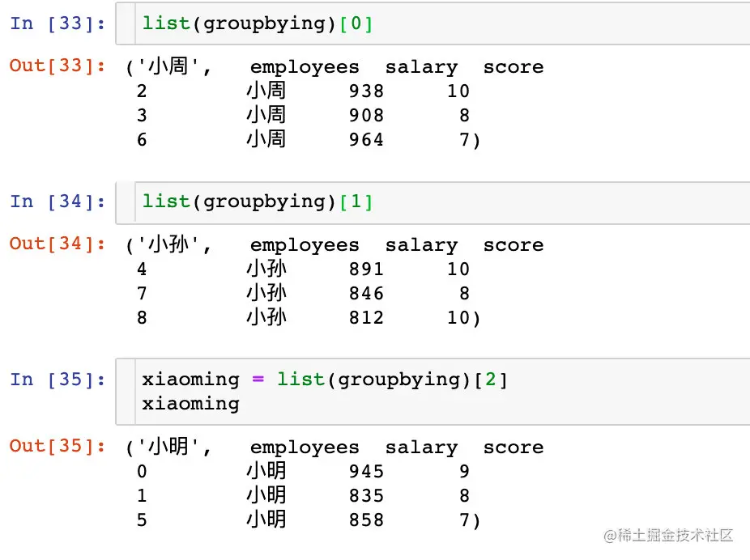Click the employees header in Out[33]
750x560 pixels.
click(x=305, y=67)
